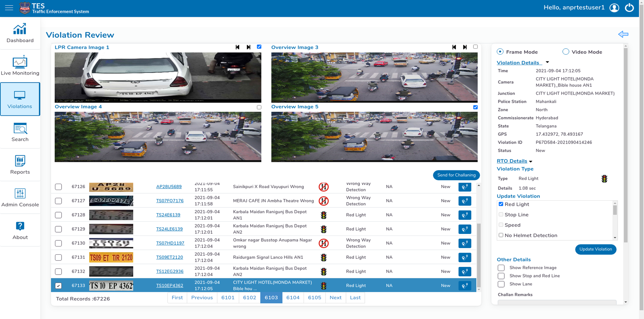Click the map location icon for record 67126
Screen dimensions: 644x319
tap(465, 187)
